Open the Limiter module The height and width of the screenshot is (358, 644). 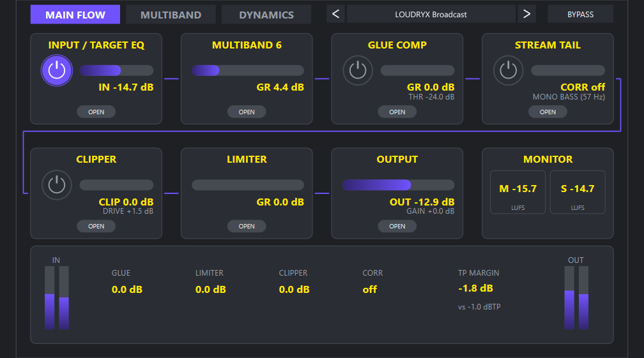click(x=247, y=227)
